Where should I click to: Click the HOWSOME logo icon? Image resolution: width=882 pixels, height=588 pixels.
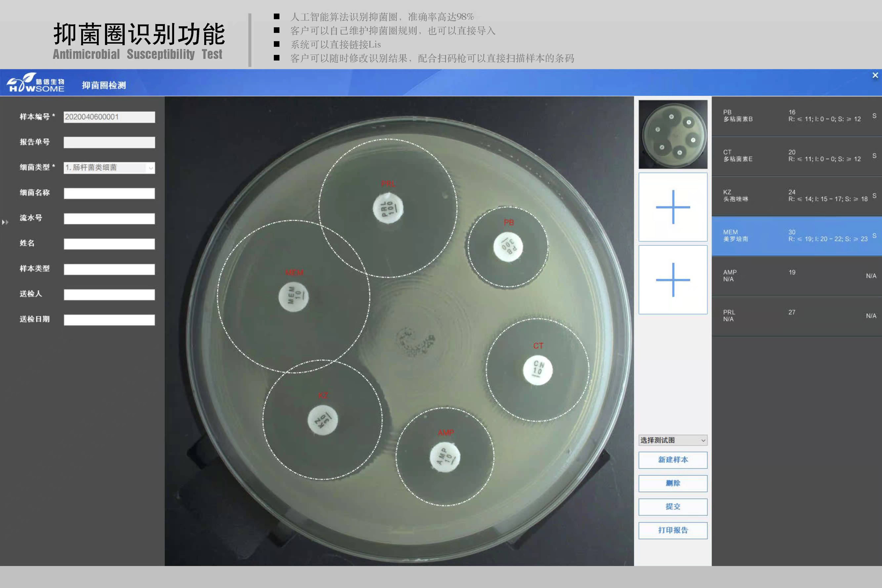[x=36, y=83]
